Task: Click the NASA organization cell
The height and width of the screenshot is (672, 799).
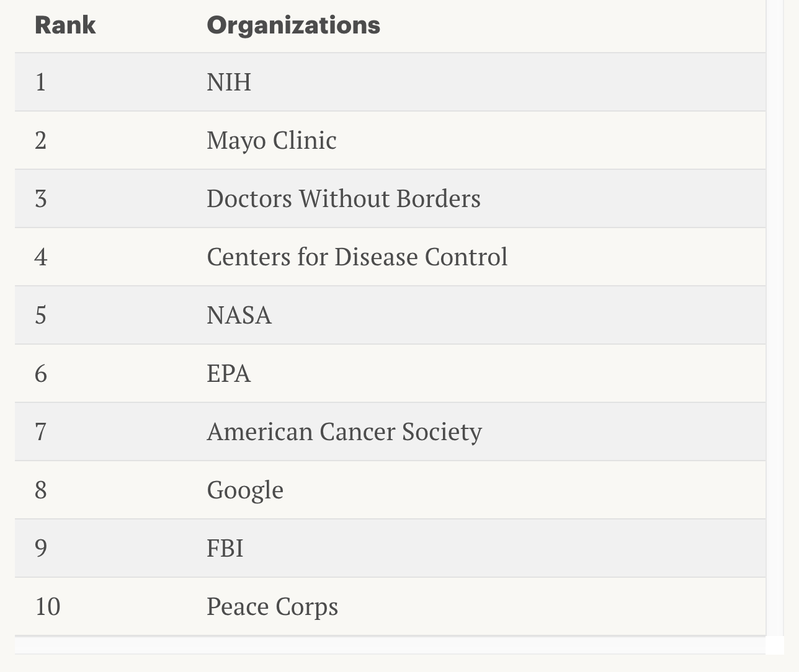Action: [x=239, y=316]
